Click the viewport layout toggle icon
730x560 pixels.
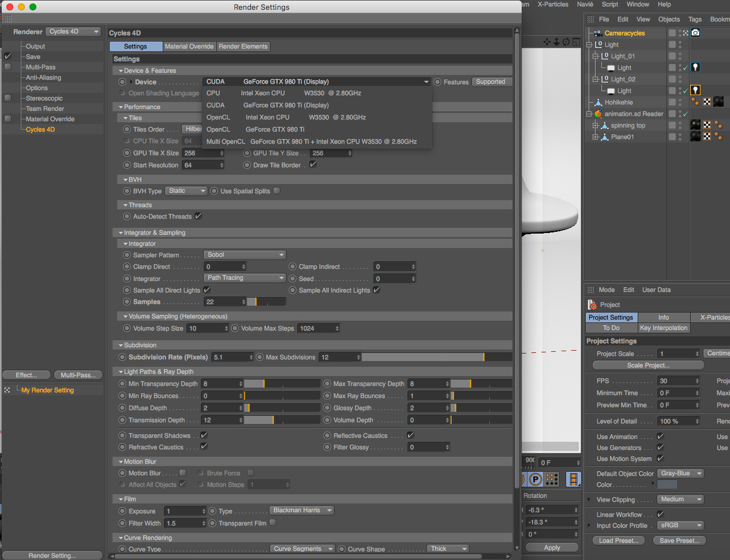pos(575,42)
